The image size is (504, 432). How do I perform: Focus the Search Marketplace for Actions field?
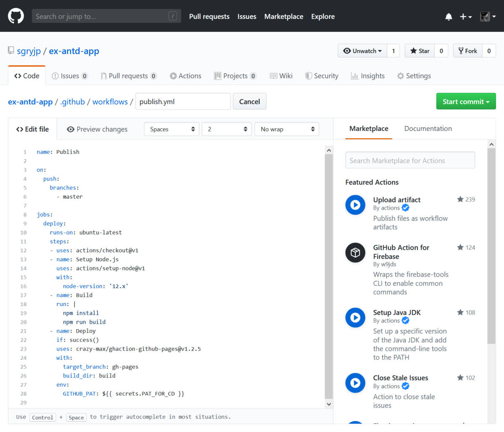(x=410, y=160)
